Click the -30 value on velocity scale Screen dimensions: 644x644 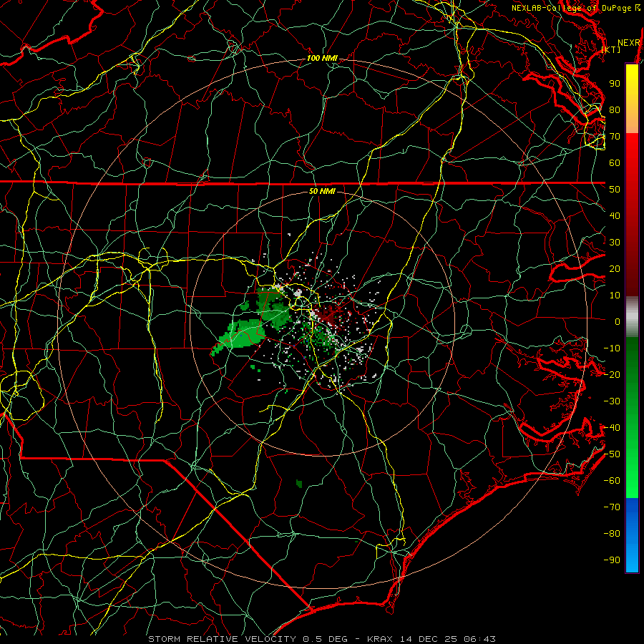tap(612, 401)
